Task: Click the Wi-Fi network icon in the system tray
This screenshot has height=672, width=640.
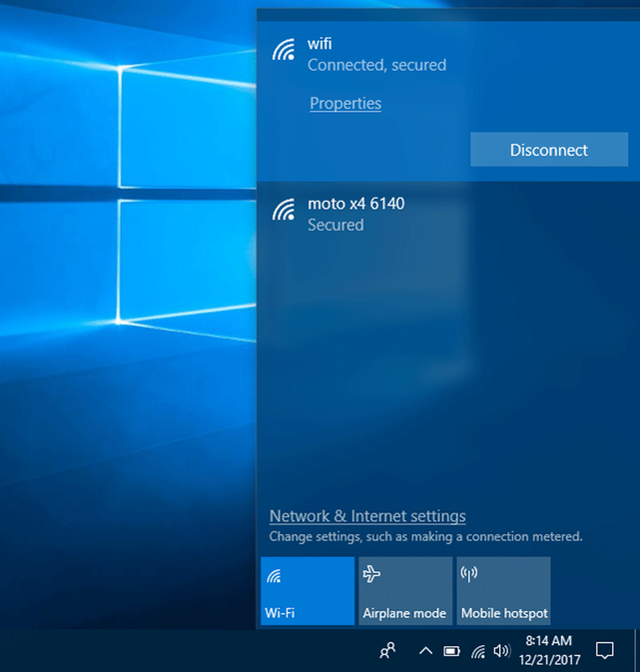Action: pyautogui.click(x=477, y=650)
